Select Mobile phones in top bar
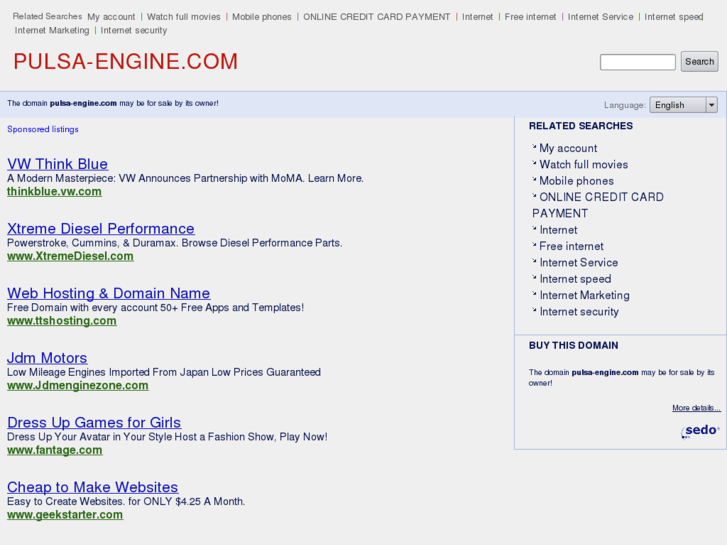The height and width of the screenshot is (545, 727). pyautogui.click(x=261, y=17)
